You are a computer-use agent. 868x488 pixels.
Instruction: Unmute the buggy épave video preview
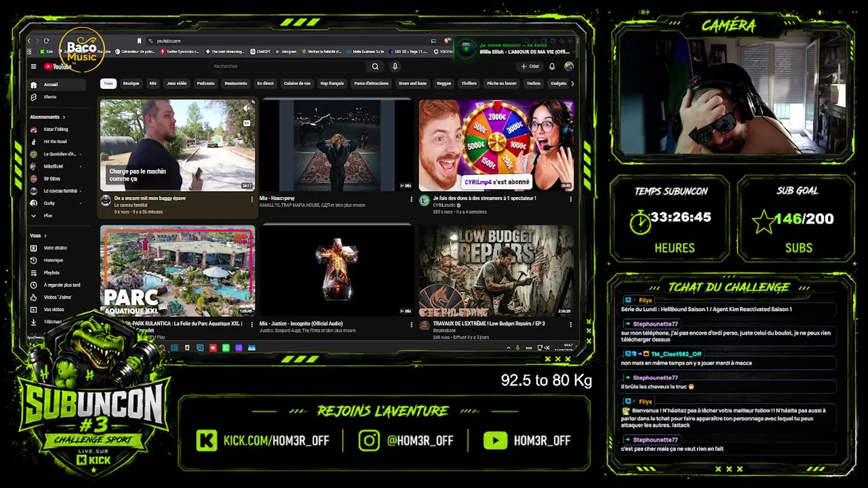[x=246, y=108]
